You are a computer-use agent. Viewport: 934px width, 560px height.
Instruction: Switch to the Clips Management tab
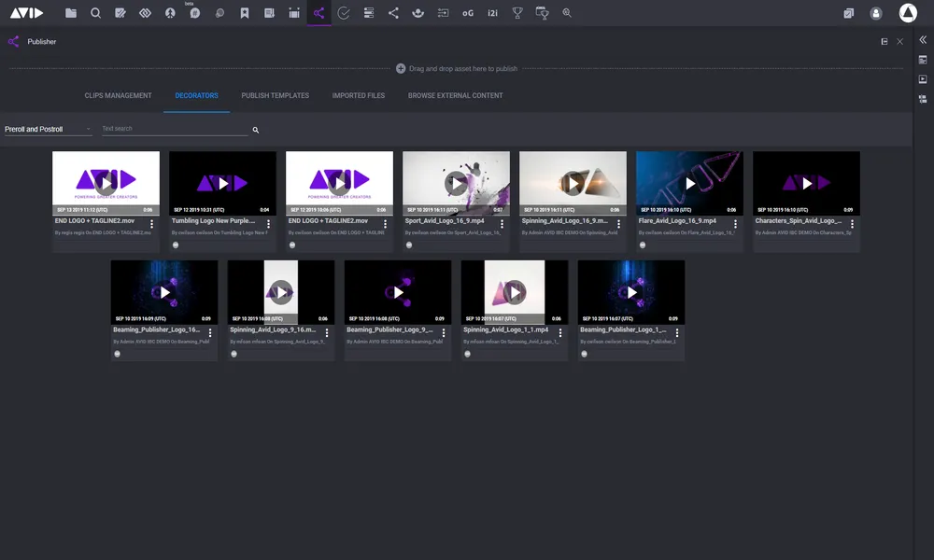point(118,95)
